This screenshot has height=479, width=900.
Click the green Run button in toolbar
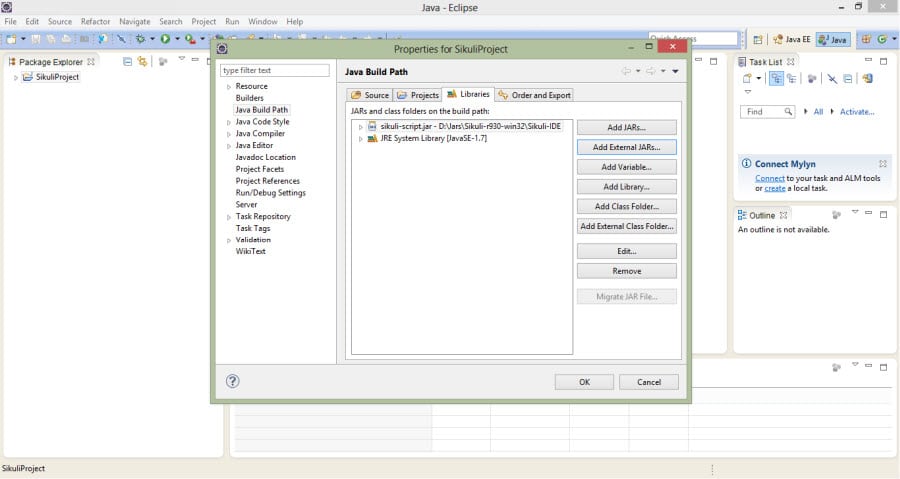165,39
